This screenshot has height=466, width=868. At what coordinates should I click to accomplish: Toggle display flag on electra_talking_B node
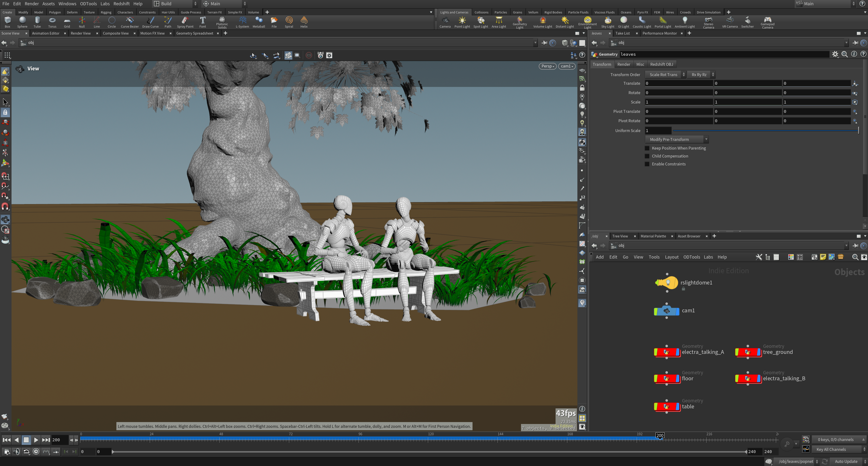click(x=759, y=379)
